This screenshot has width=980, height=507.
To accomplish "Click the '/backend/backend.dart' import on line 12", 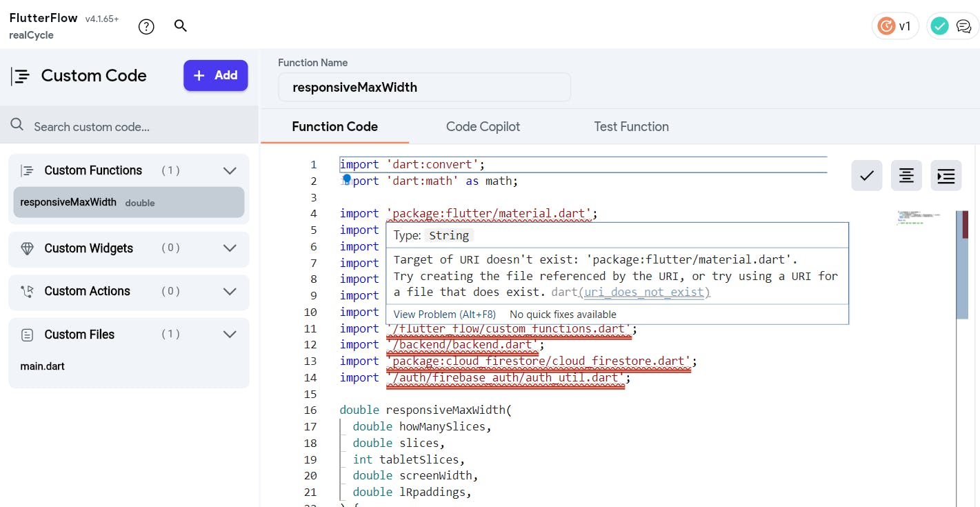I will point(462,345).
